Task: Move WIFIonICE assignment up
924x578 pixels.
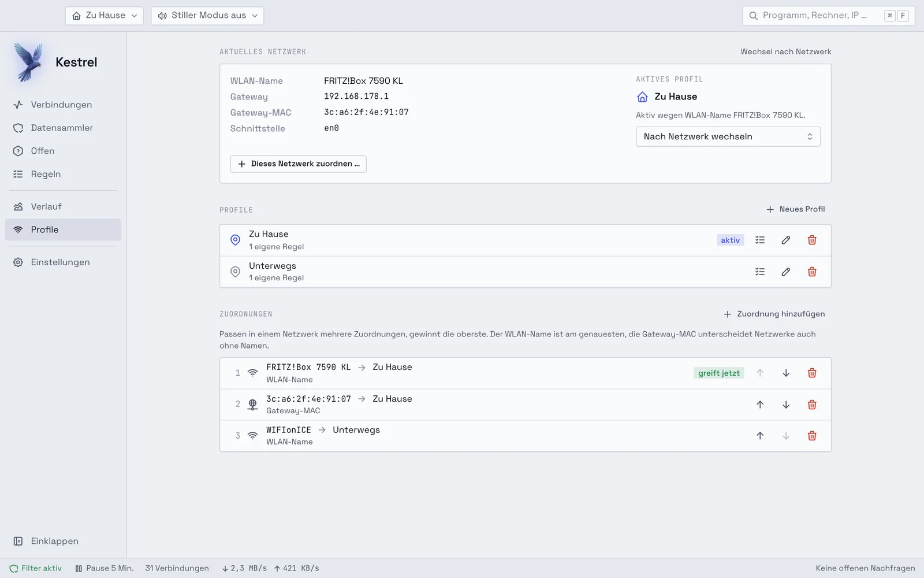Action: tap(760, 436)
